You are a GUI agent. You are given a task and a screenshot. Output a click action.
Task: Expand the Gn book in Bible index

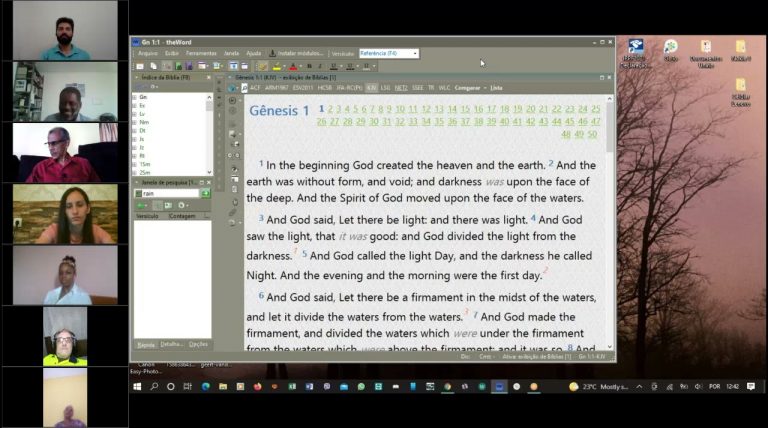coord(135,97)
